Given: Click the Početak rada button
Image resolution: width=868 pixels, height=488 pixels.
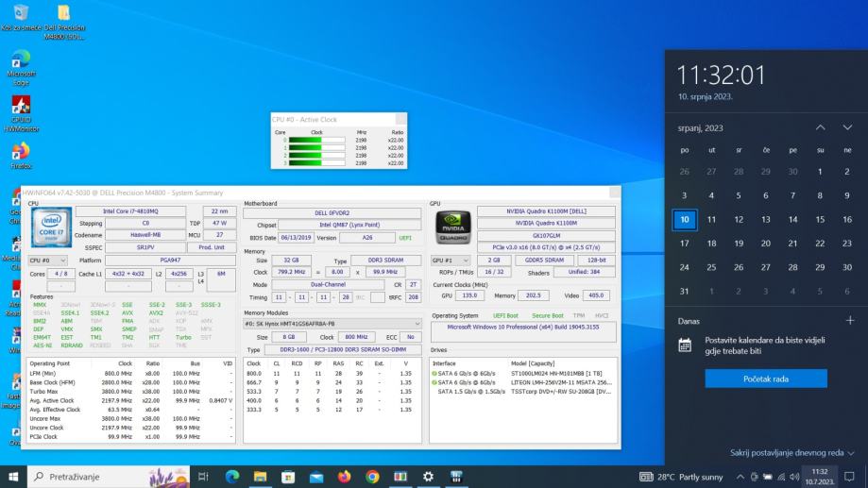Looking at the screenshot, I should (x=765, y=379).
